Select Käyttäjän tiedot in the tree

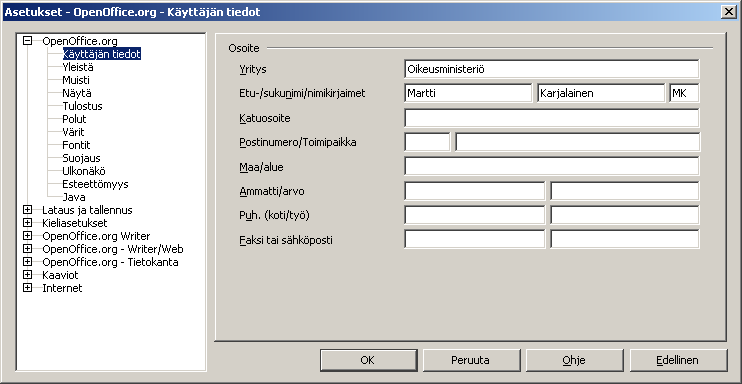(x=101, y=54)
